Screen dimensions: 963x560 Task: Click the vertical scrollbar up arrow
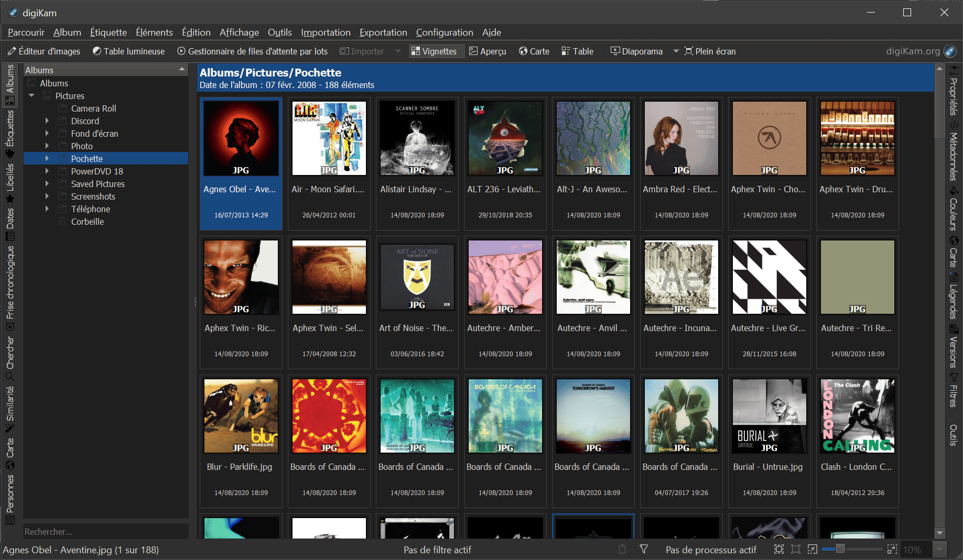click(x=939, y=69)
